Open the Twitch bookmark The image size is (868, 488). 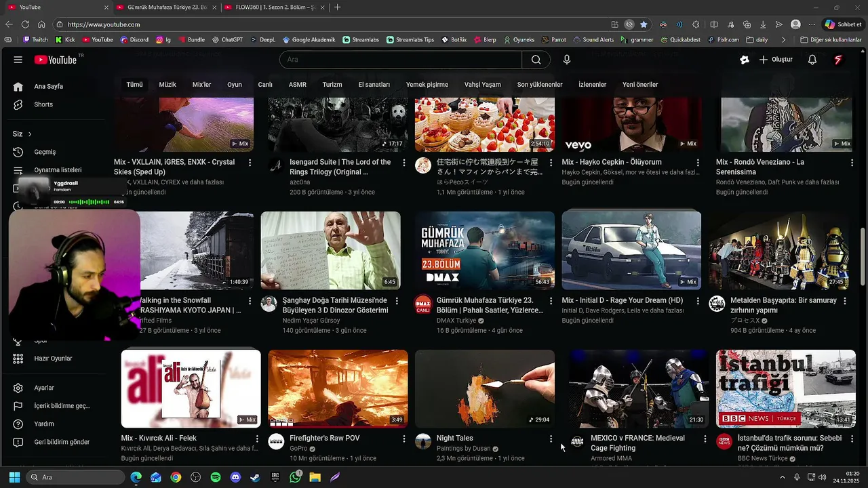coord(36,40)
